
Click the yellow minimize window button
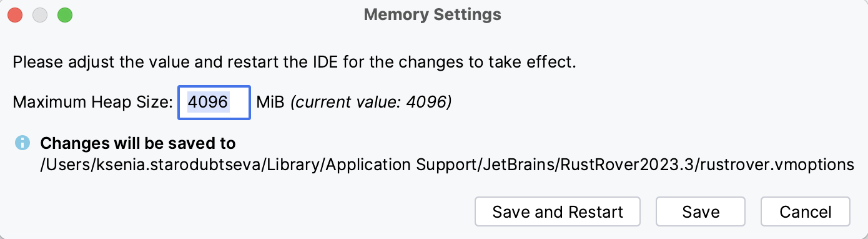point(41,14)
